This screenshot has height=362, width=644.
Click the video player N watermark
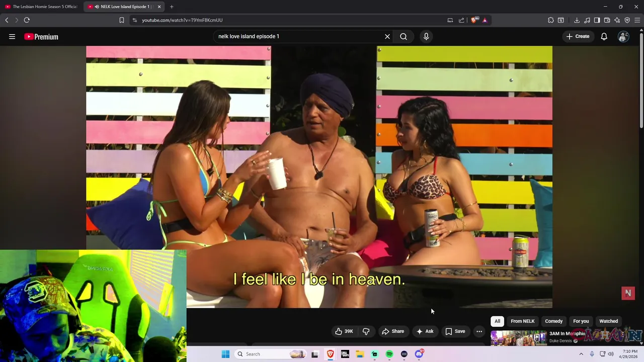tap(628, 293)
